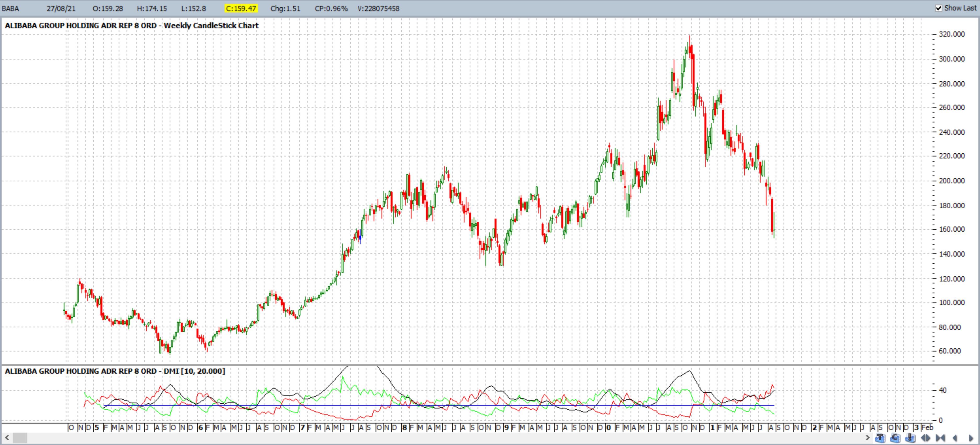Click the CP:0.96% value
The width and height of the screenshot is (980, 445).
pos(331,8)
